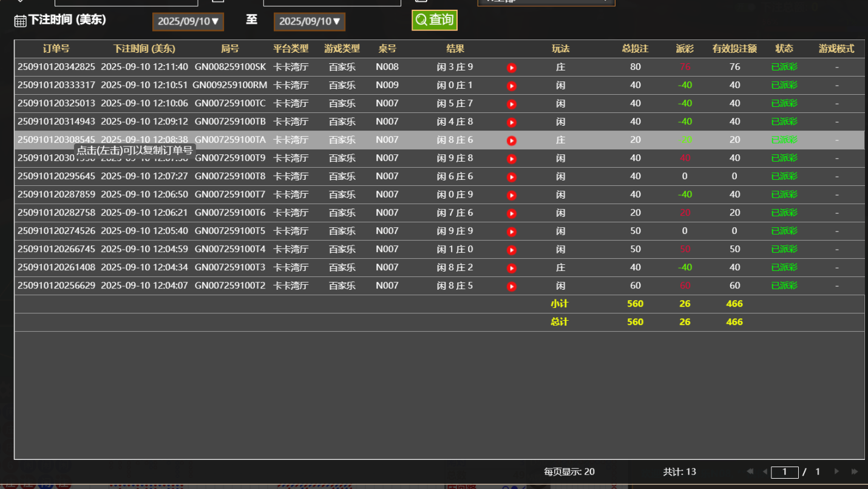Click the green 查询 search button

click(x=434, y=20)
